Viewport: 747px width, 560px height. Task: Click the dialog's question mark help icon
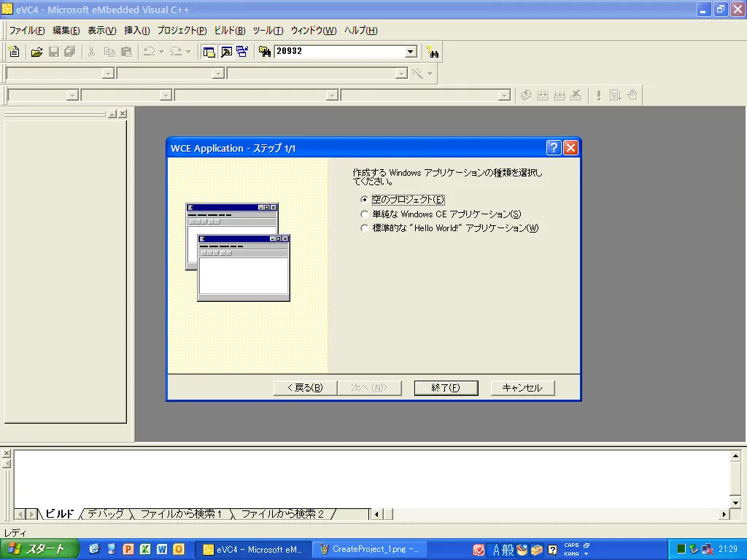coord(553,148)
